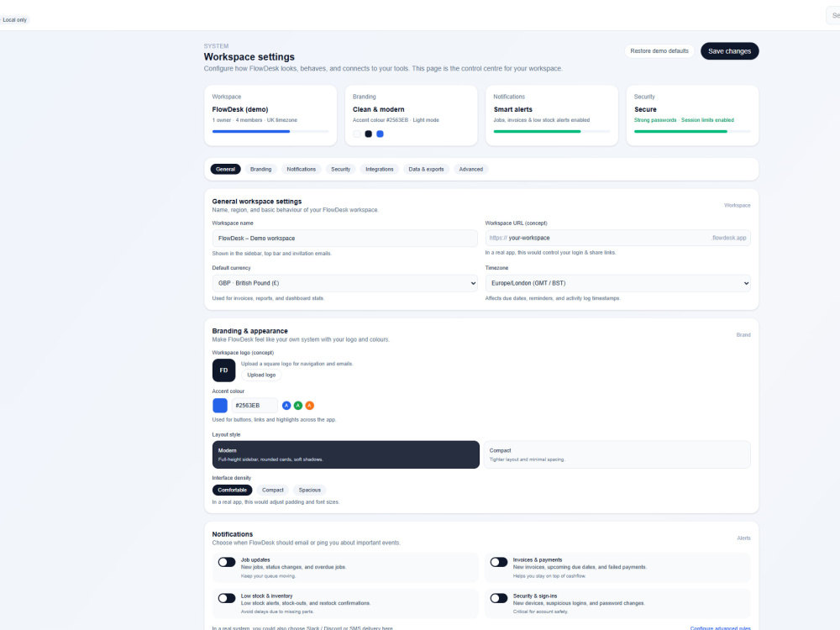Toggle the Invoices & payments switch
Screen dimensions: 840x630
click(x=499, y=562)
